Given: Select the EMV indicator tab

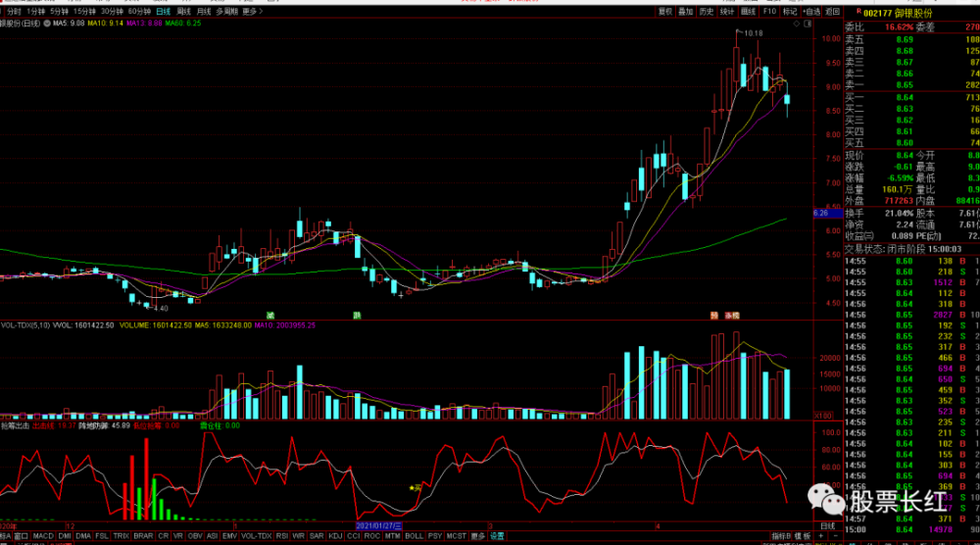Looking at the screenshot, I should pyautogui.click(x=229, y=536).
